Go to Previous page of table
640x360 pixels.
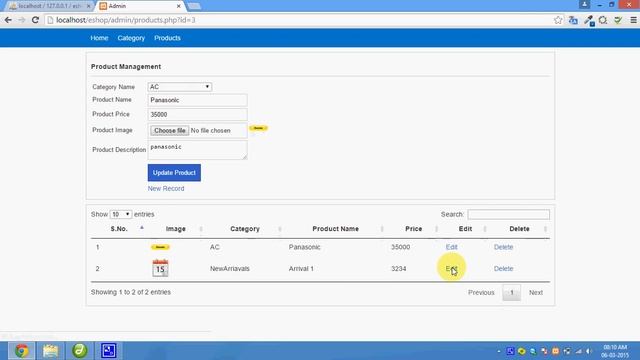tap(481, 293)
